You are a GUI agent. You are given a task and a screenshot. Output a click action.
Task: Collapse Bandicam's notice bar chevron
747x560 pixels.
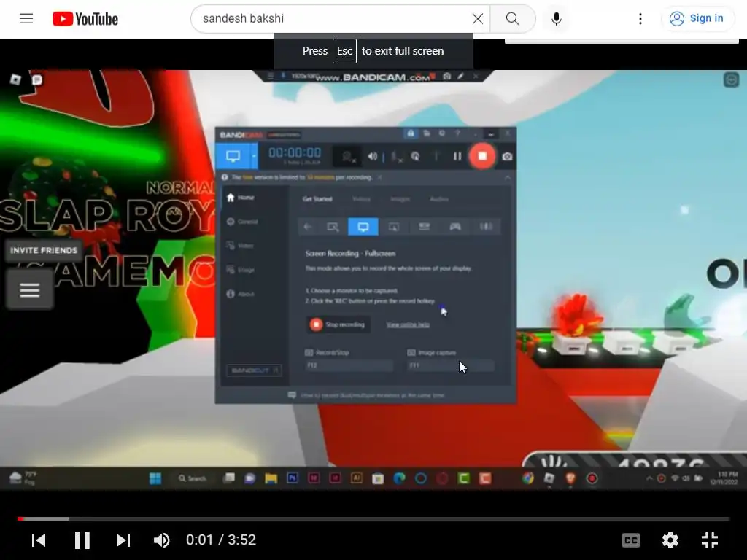tap(508, 178)
